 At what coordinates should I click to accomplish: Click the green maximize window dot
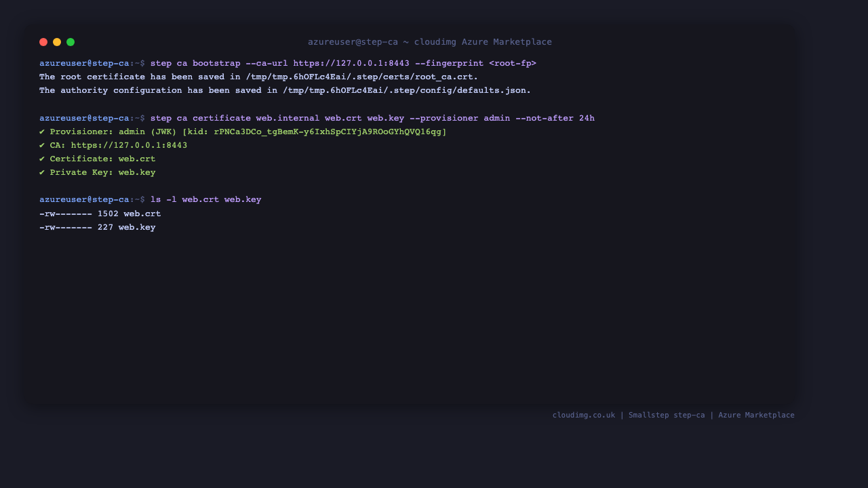71,42
